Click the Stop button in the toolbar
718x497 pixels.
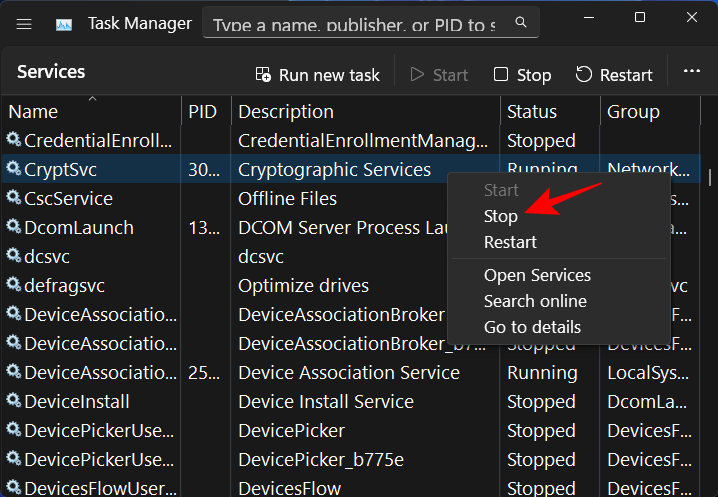pyautogui.click(x=522, y=74)
